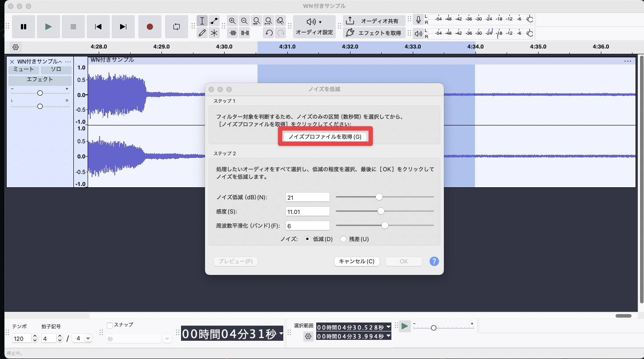Viewport: 644px width, 359px height.
Task: Click the 感度(S) input field
Action: tap(307, 211)
